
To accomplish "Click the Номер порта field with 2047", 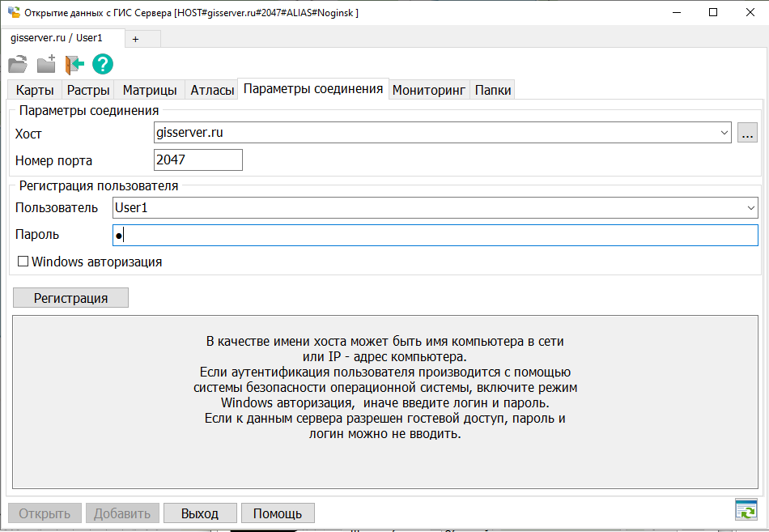I will coord(198,160).
